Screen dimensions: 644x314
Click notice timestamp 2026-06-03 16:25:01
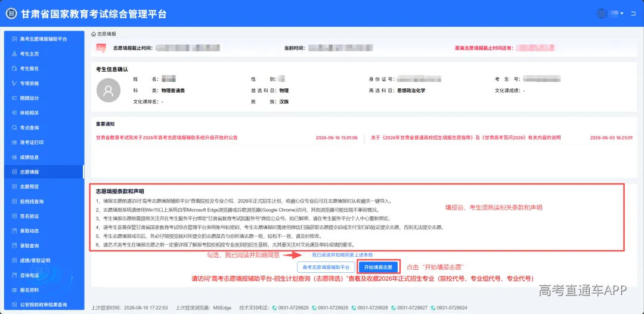point(611,138)
